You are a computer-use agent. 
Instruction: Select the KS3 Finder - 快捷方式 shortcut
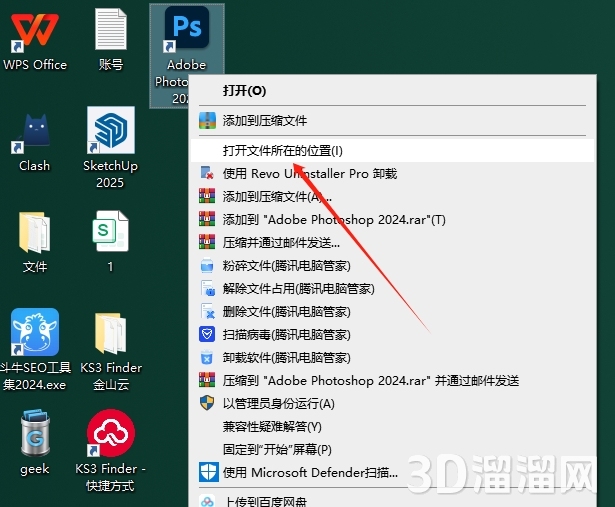pos(111,450)
